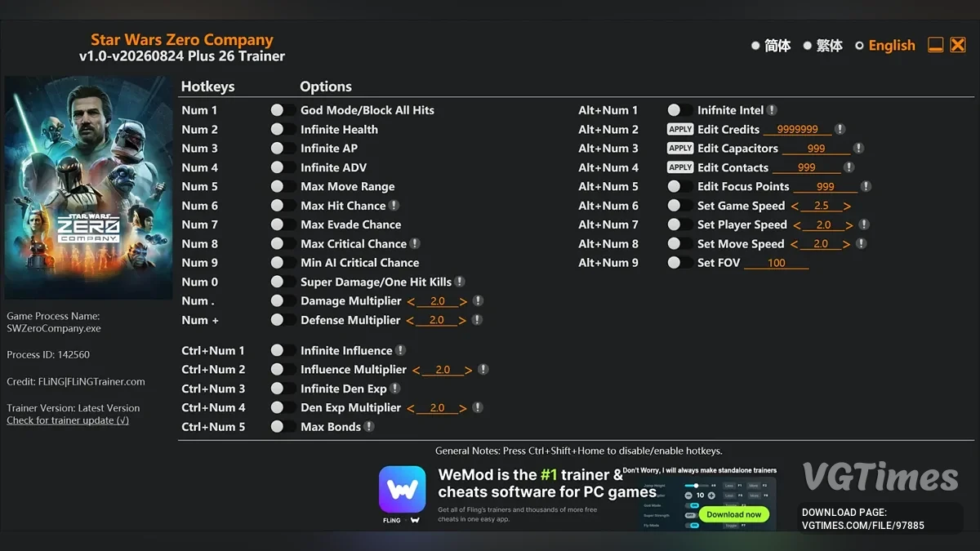Click Damage Multiplier value field 2.0
The height and width of the screenshot is (551, 980).
click(x=437, y=301)
